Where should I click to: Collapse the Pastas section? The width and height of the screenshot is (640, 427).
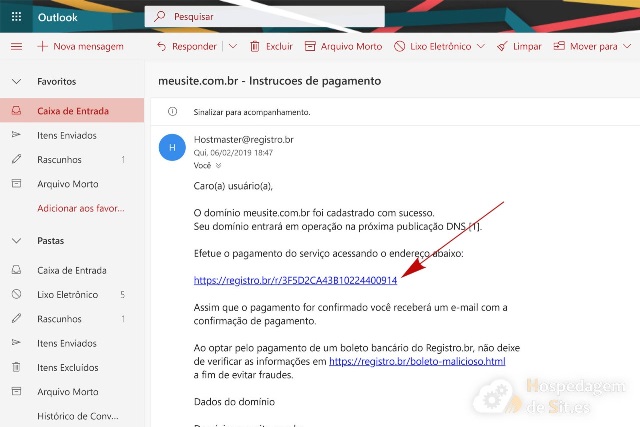16,240
